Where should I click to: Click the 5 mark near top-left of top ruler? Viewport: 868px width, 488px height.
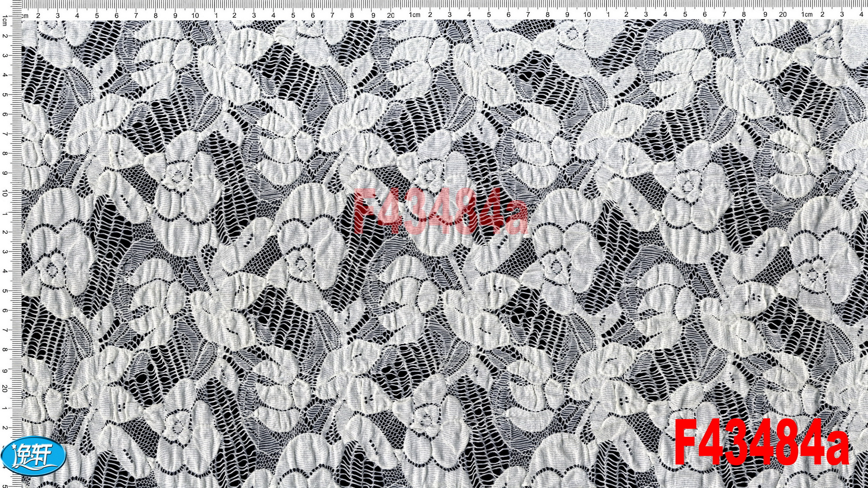[97, 15]
